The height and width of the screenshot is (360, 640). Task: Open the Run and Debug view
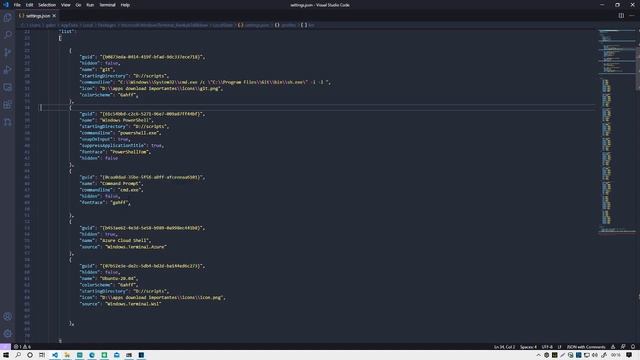tap(7, 70)
